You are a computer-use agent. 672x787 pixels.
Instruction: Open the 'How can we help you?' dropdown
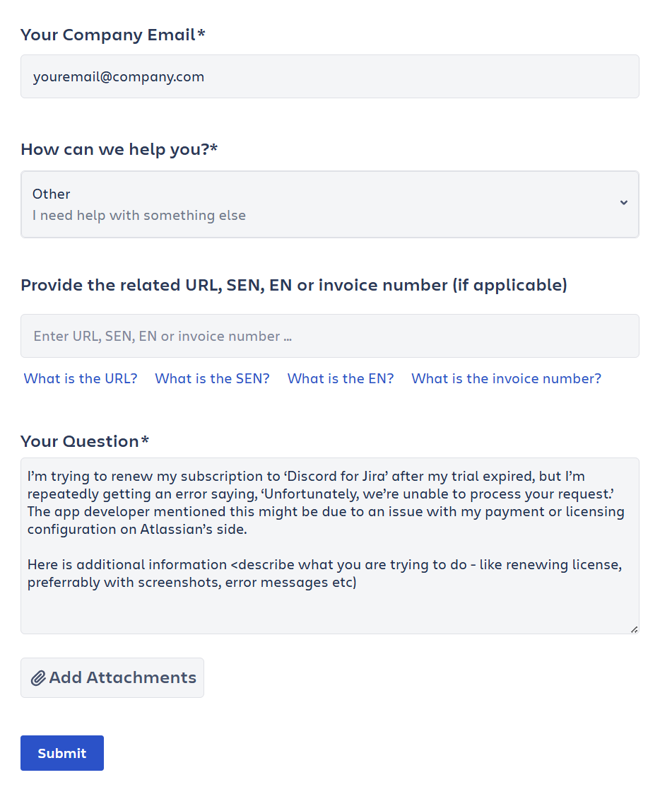coord(329,204)
